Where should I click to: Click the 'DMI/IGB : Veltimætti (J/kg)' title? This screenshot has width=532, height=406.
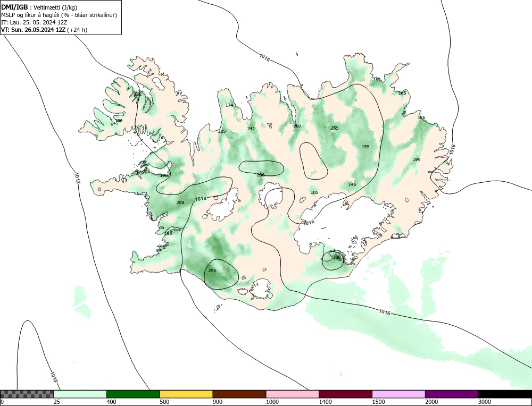(x=39, y=7)
